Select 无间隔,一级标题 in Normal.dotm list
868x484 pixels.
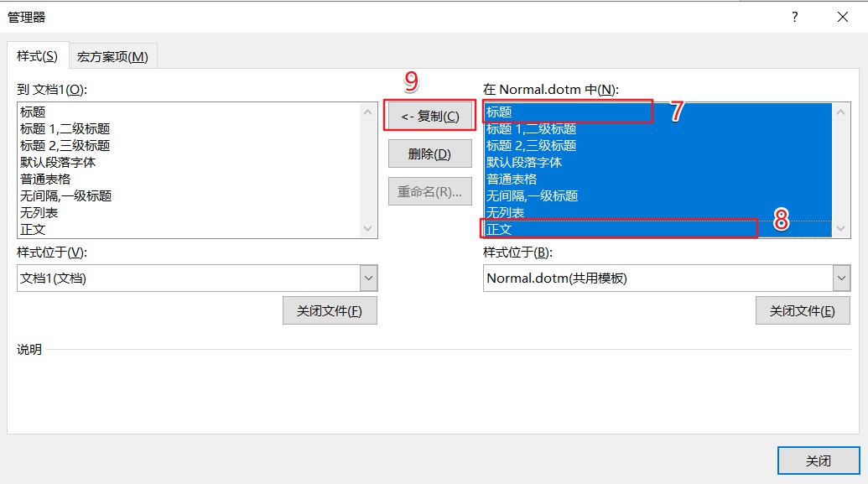[x=658, y=195]
